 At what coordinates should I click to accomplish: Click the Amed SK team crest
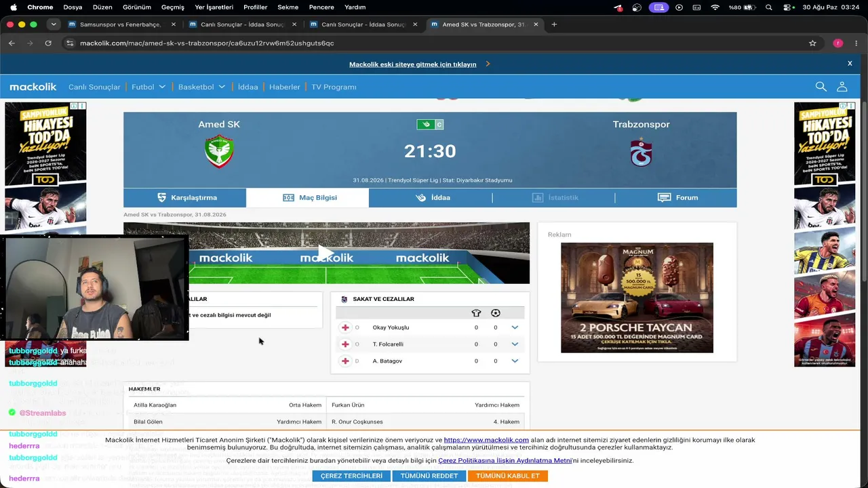tap(219, 151)
